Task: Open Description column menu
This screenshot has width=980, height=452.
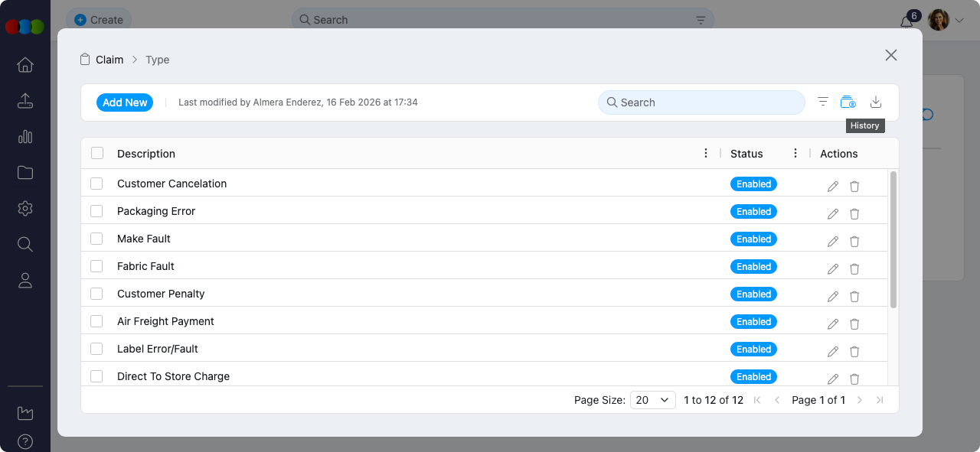Action: [706, 154]
